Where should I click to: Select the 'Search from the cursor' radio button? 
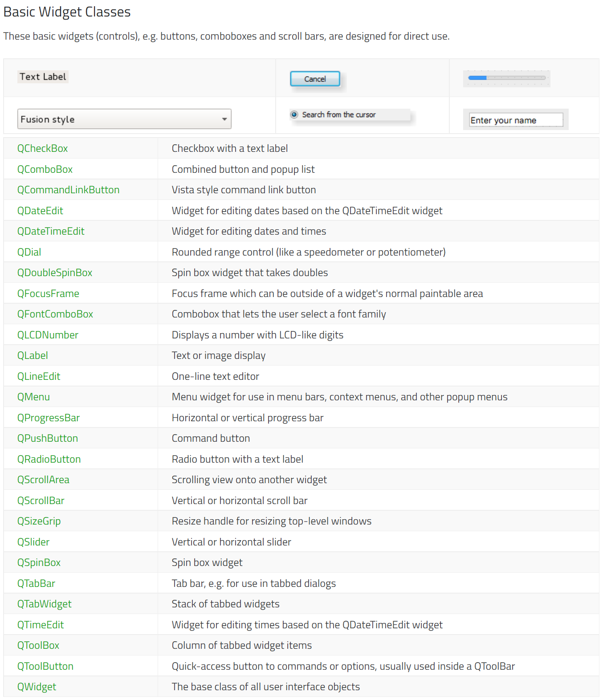pos(294,115)
